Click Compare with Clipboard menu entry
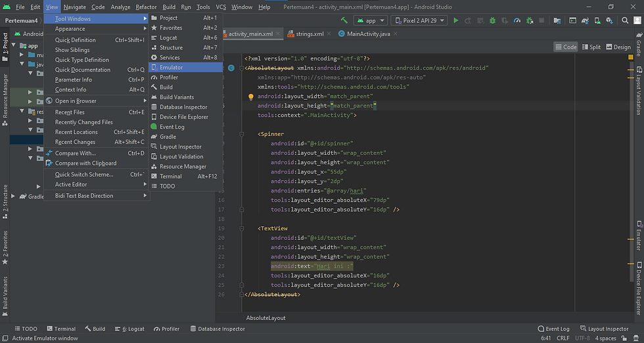Image resolution: width=644 pixels, height=343 pixels. coord(96,163)
